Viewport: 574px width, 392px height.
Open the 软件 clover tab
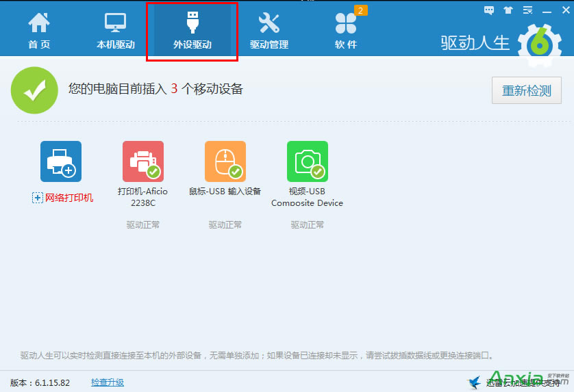346,31
